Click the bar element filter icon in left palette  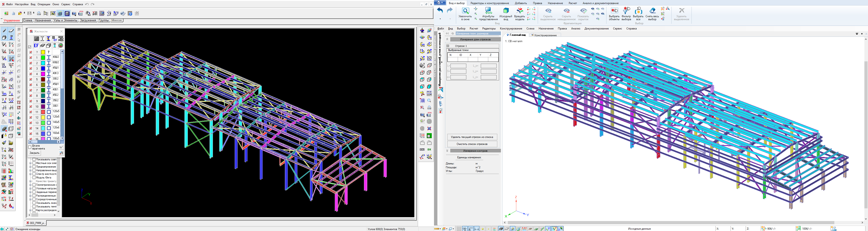pyautogui.click(x=4, y=31)
